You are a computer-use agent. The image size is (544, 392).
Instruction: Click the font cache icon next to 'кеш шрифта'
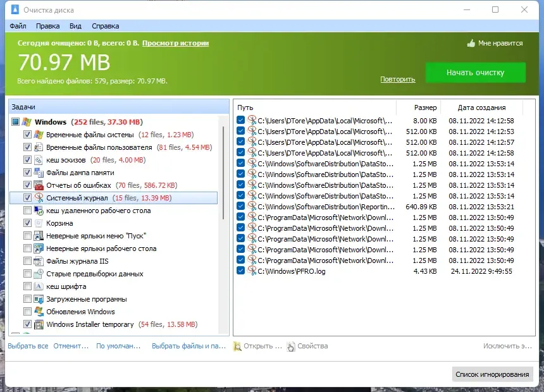pyautogui.click(x=39, y=286)
